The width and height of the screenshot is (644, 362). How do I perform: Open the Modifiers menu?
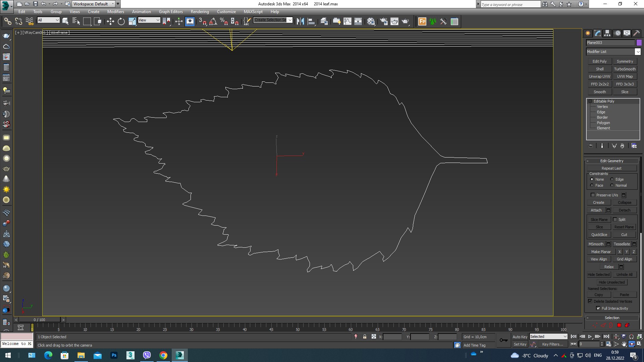[116, 11]
